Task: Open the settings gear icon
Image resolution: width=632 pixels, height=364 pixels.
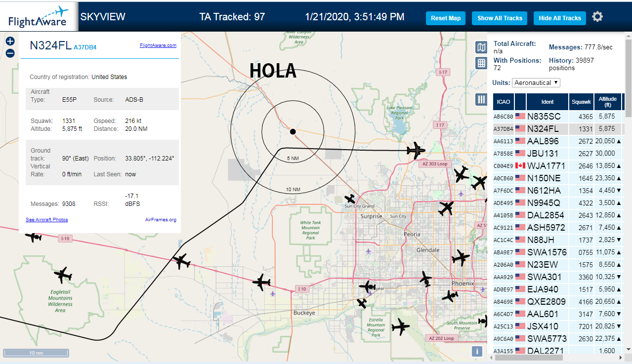Action: click(597, 17)
